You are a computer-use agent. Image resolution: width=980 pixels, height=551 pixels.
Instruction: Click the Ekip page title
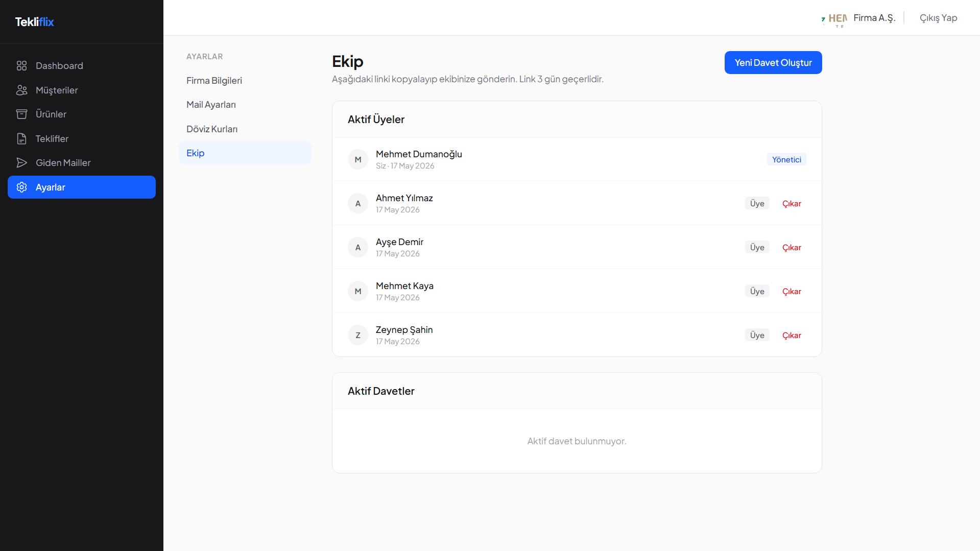[347, 61]
